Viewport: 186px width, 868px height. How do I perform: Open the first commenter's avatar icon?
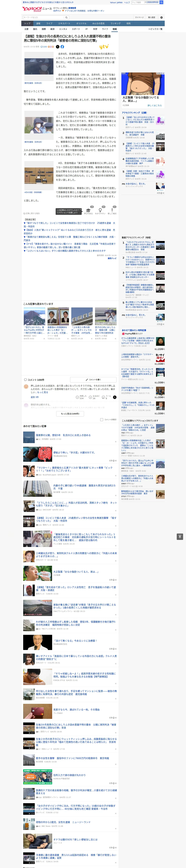26,387
